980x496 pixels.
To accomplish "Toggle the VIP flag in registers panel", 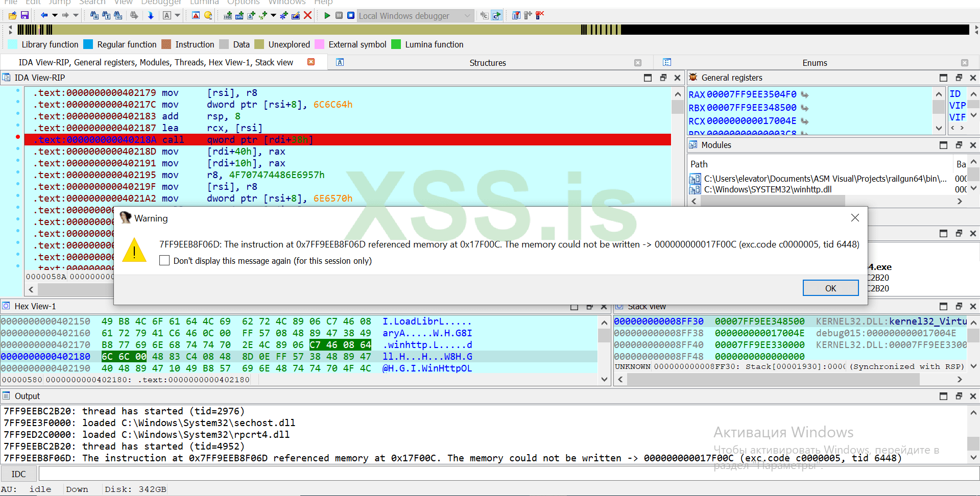I will (x=958, y=106).
